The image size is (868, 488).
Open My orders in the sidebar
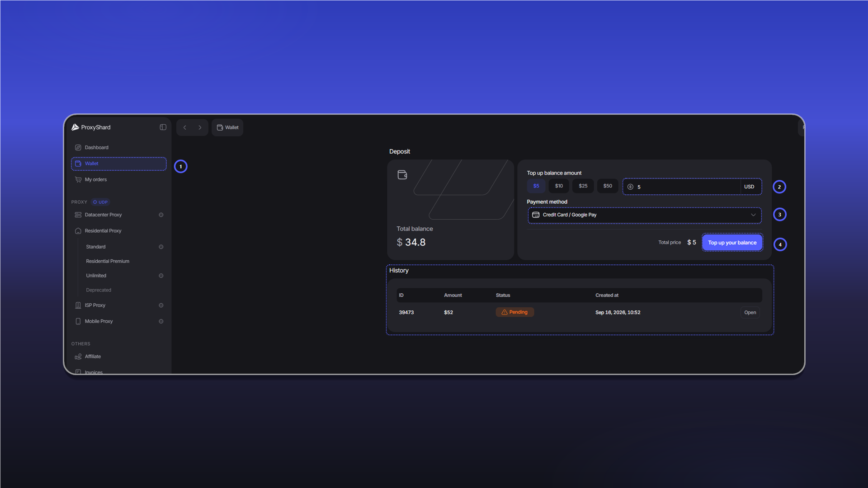119,179
